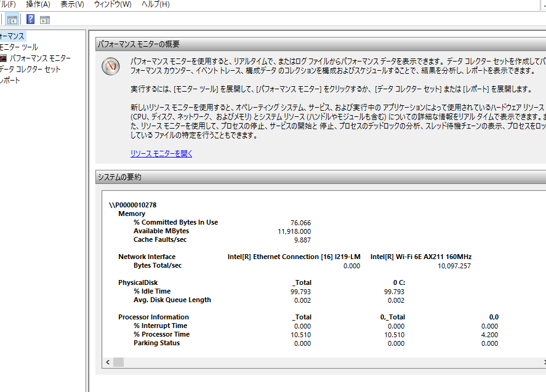
Task: Open the 操作(A) menu
Action: pos(38,4)
